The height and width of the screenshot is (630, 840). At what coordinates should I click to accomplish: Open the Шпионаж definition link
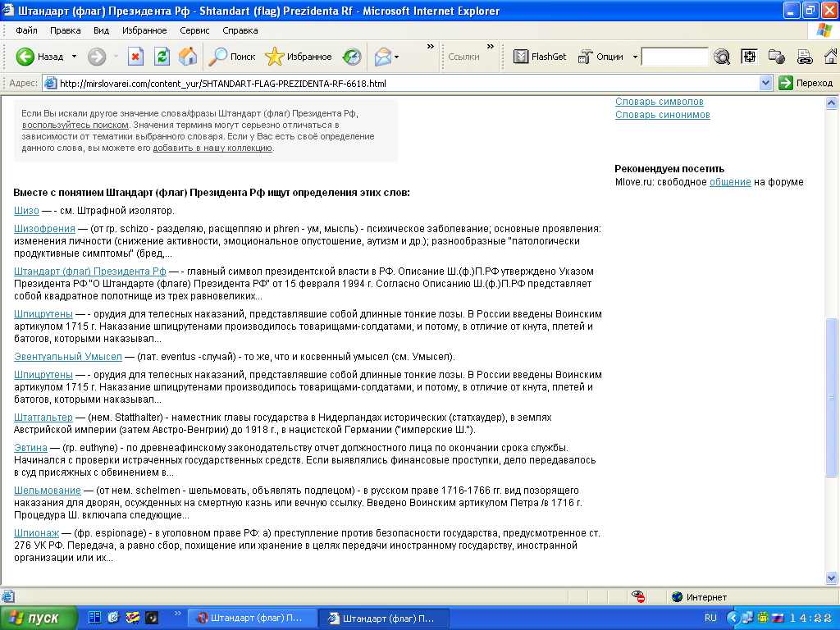click(x=36, y=533)
